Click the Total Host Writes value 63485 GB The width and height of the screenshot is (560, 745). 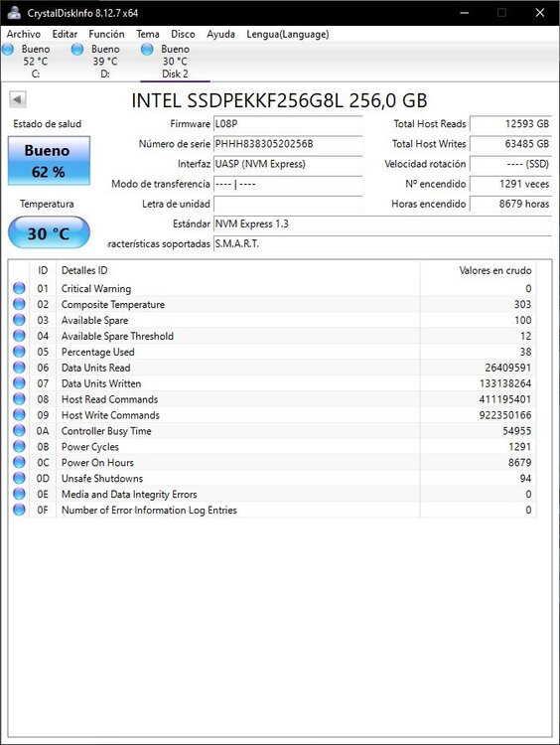[510, 144]
